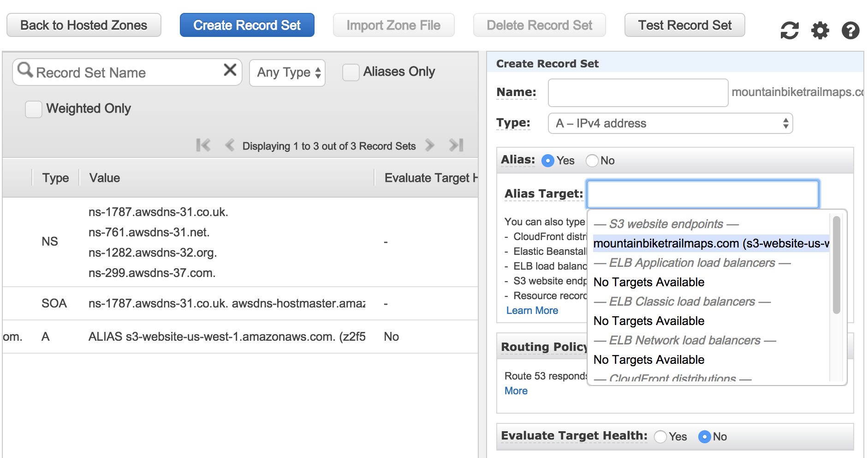Image resolution: width=868 pixels, height=458 pixels.
Task: Select No for Evaluate Target Health
Action: [705, 437]
